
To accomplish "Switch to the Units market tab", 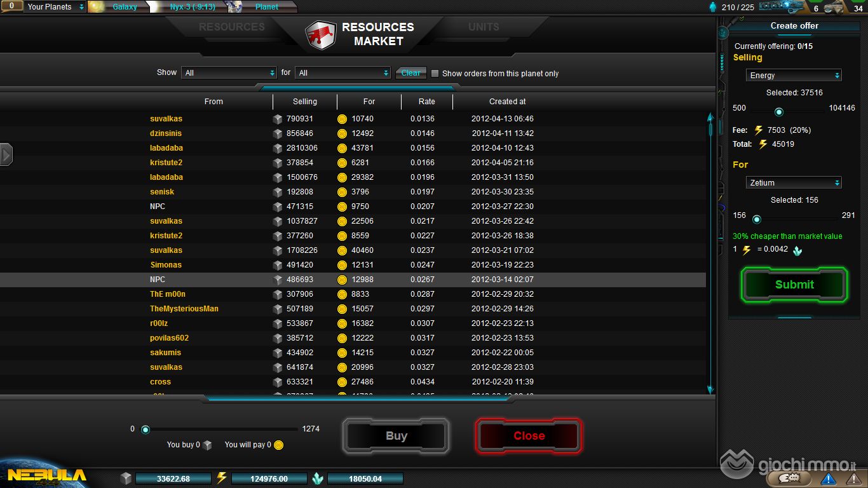I will [484, 27].
